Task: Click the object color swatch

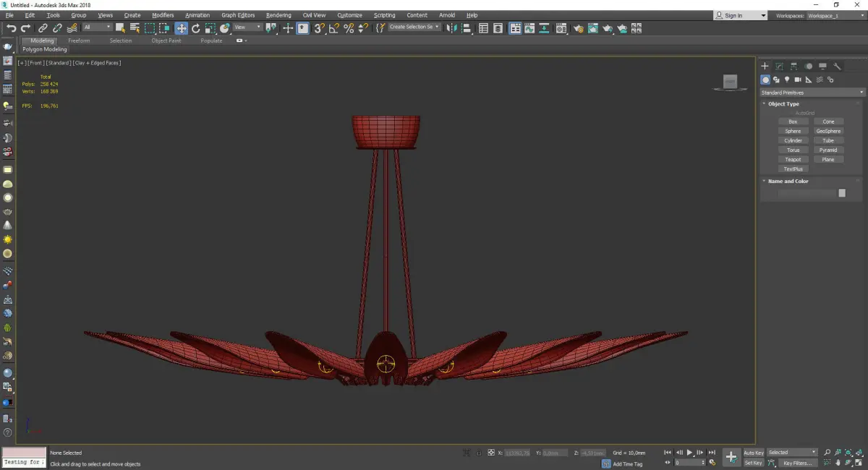Action: [x=841, y=193]
